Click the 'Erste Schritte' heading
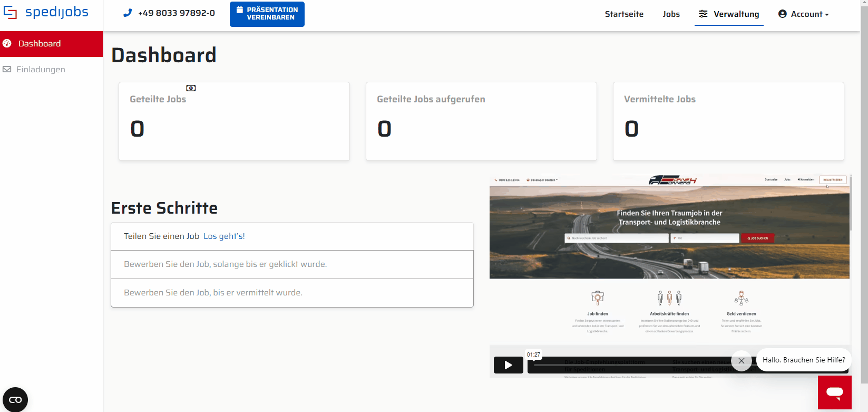The height and width of the screenshot is (412, 868). click(164, 208)
